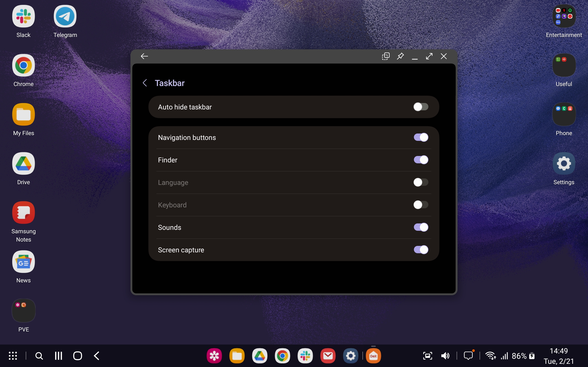Take a screenshot with taskbar capture icon

[427, 356]
